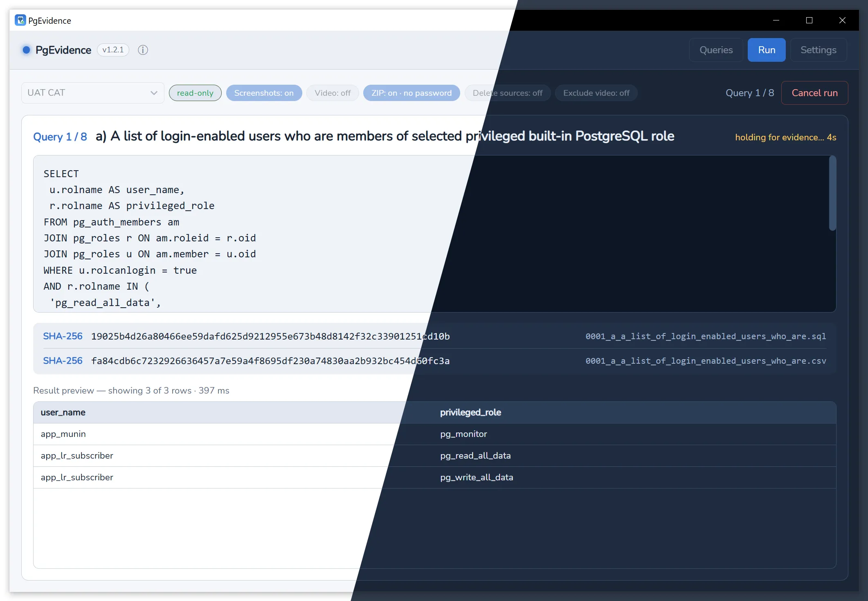Click the .sql evidence file name
This screenshot has height=601, width=868.
706,336
